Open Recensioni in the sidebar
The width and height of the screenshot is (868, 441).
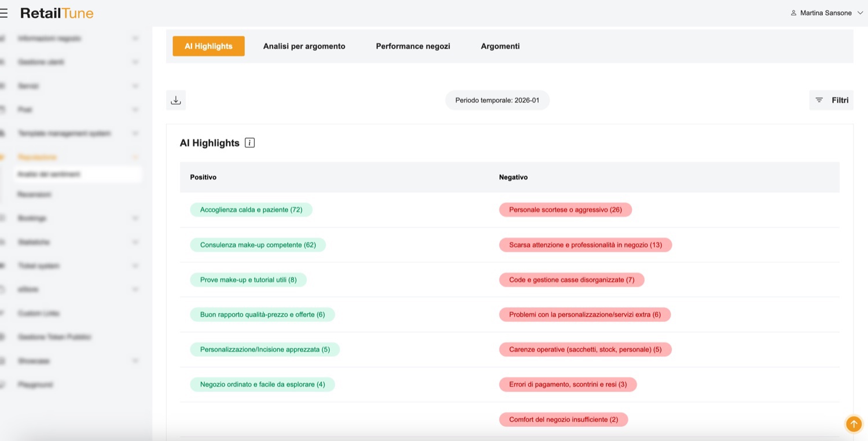click(x=34, y=194)
